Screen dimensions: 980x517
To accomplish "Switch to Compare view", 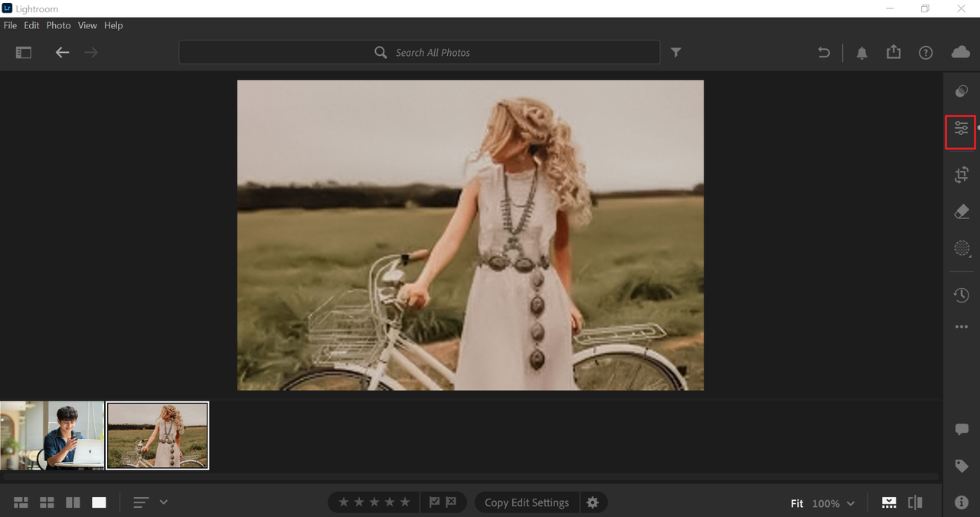I will 73,502.
